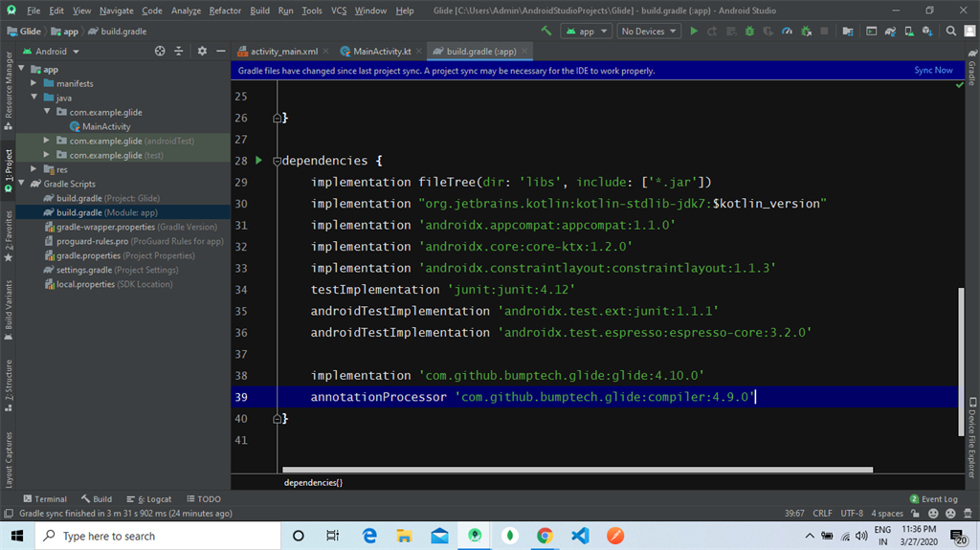
Task: Click the Scroll from Source target icon
Action: click(x=160, y=52)
